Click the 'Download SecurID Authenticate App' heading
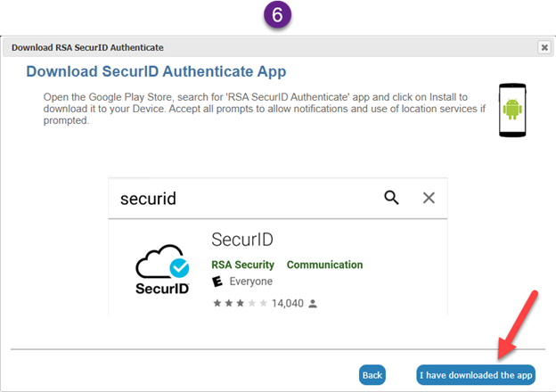The image size is (556, 392). [156, 71]
